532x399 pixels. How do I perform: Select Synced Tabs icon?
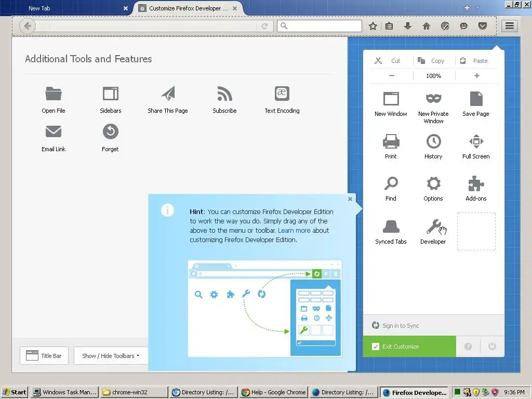click(x=391, y=227)
